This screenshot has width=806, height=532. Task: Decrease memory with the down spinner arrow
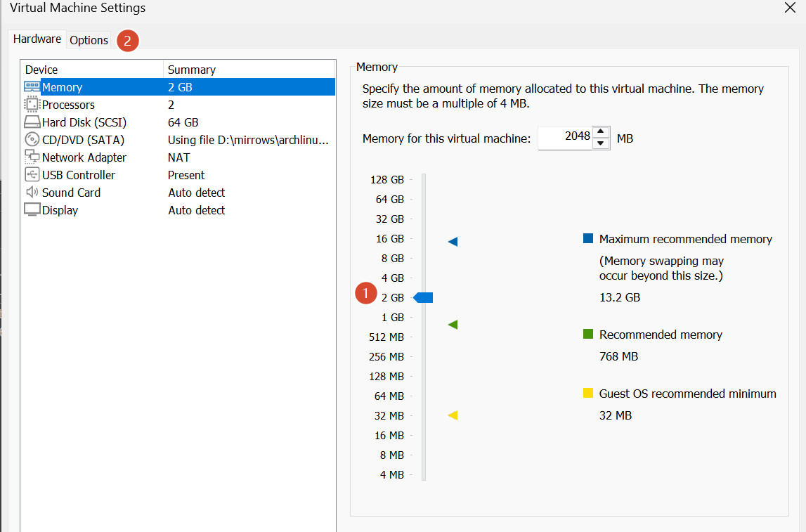pos(600,143)
